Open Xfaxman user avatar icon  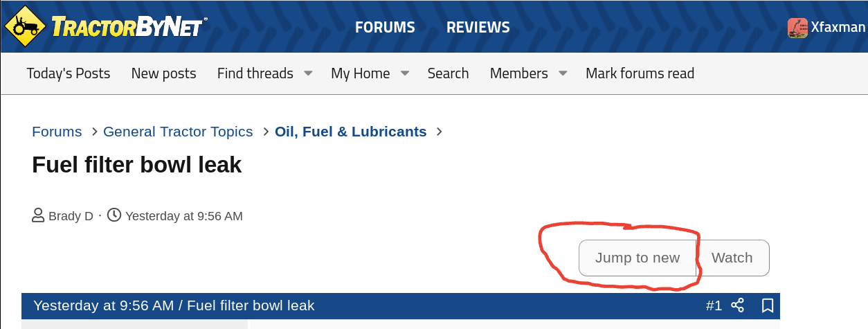click(797, 28)
